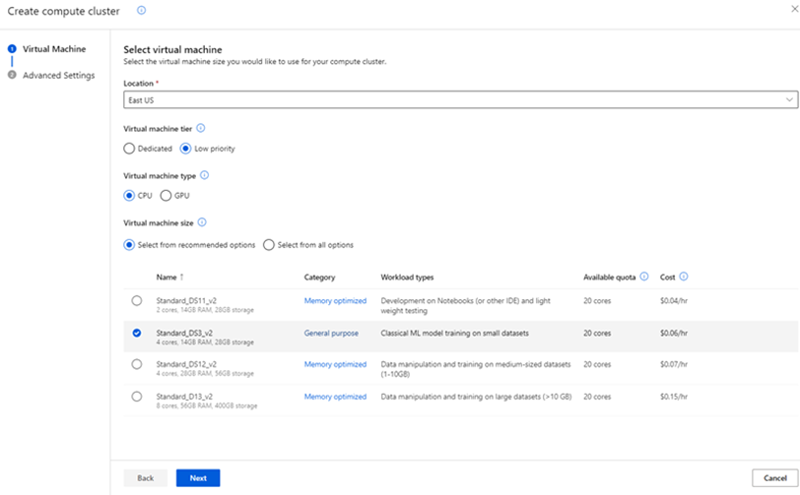The image size is (800, 495).
Task: Click info icon next to Virtual machine tier
Action: tap(201, 129)
